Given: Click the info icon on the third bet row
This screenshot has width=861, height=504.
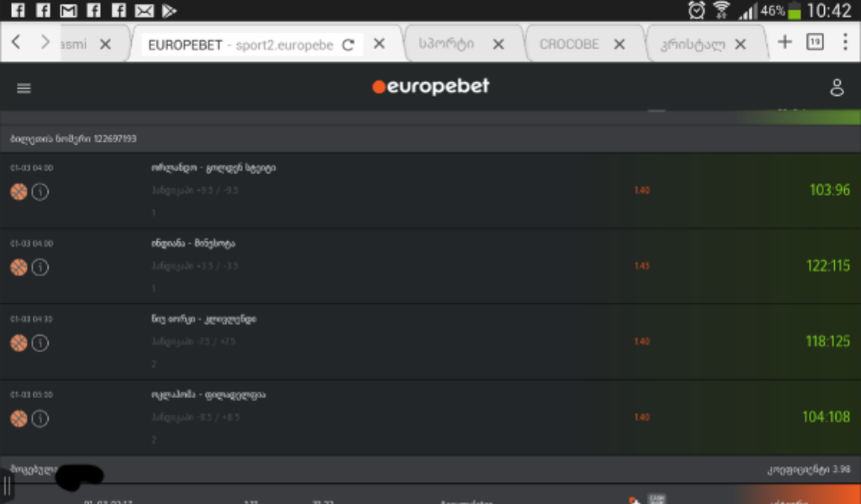Looking at the screenshot, I should point(40,344).
